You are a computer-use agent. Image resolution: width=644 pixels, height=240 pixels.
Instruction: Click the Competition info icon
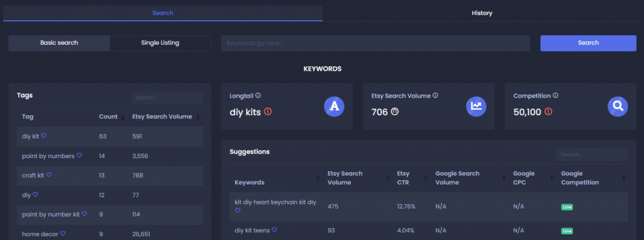555,96
